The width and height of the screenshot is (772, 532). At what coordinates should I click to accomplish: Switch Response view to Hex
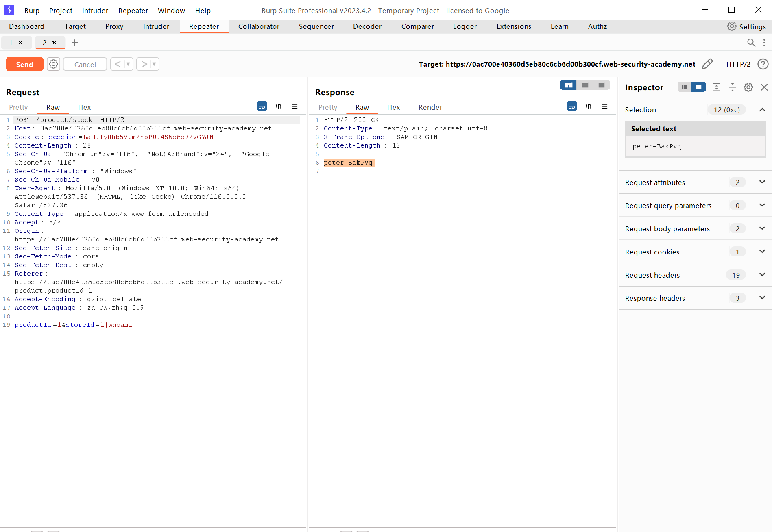[393, 107]
